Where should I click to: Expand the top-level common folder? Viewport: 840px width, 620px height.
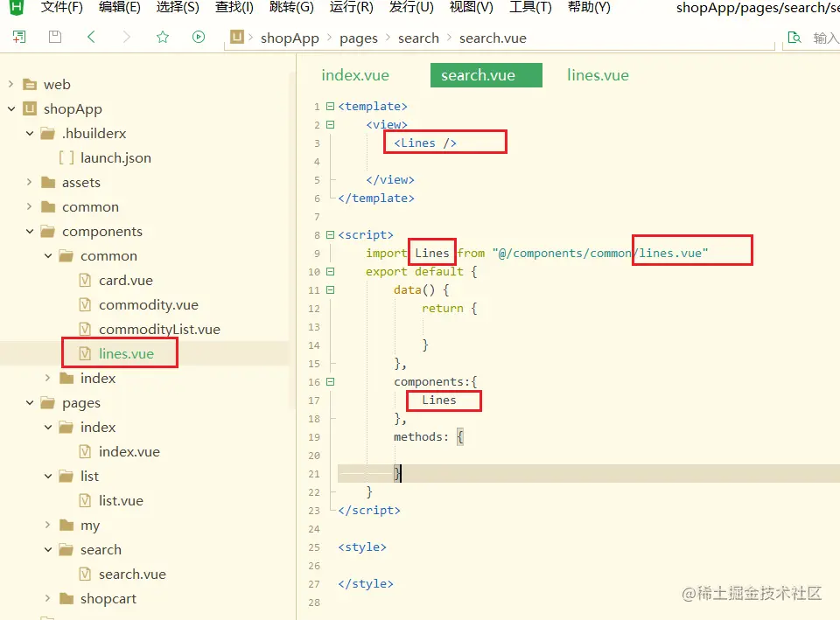pos(30,206)
